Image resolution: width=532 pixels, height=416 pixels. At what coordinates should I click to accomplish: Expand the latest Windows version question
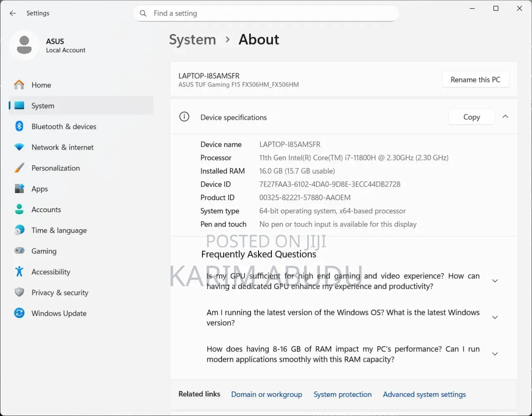pos(495,317)
